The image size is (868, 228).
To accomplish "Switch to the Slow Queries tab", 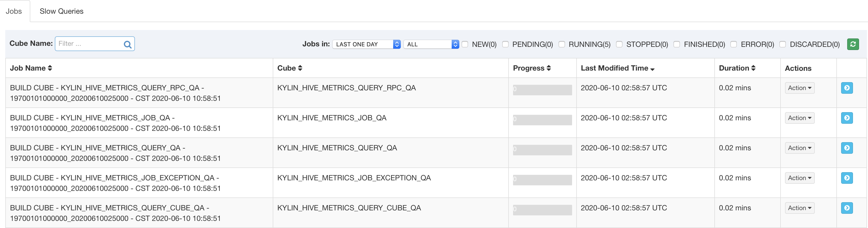I will (62, 11).
